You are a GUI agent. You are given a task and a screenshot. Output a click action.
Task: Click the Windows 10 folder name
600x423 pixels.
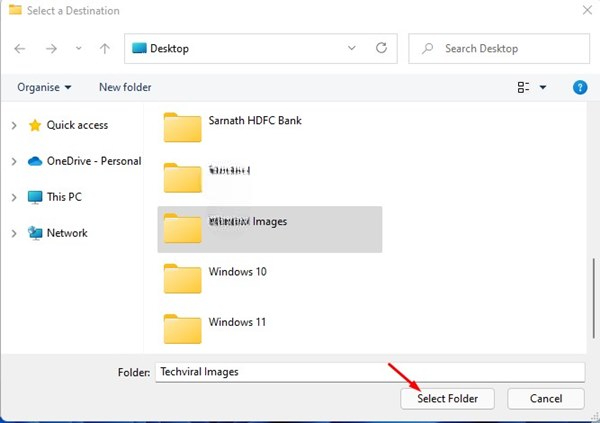click(237, 272)
